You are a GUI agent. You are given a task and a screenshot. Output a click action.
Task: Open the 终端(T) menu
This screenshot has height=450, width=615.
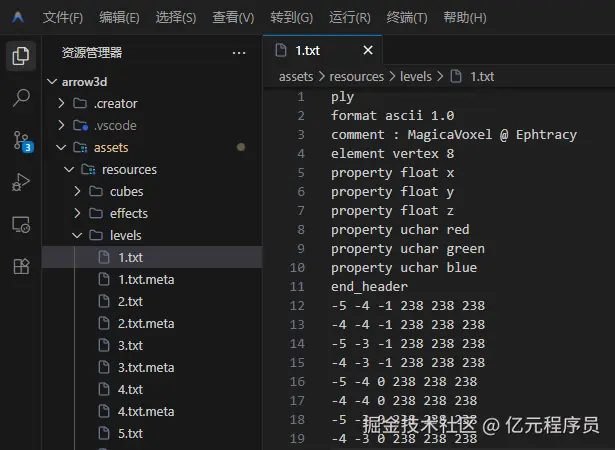click(x=407, y=17)
